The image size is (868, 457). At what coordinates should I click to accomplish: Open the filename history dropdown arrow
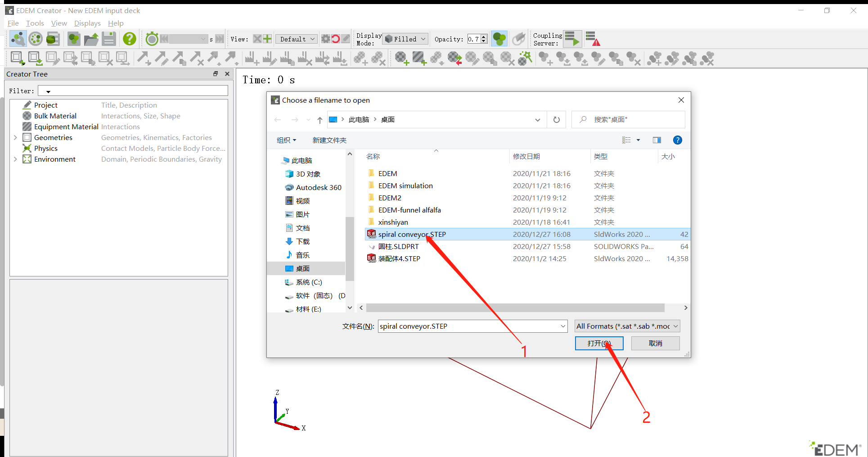(x=562, y=326)
